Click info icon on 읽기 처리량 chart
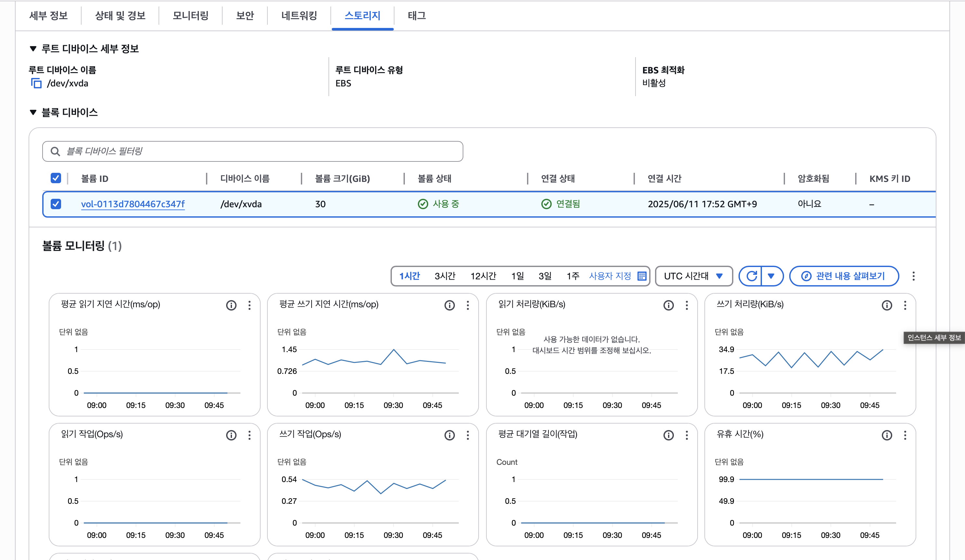The width and height of the screenshot is (965, 560). pyautogui.click(x=668, y=305)
